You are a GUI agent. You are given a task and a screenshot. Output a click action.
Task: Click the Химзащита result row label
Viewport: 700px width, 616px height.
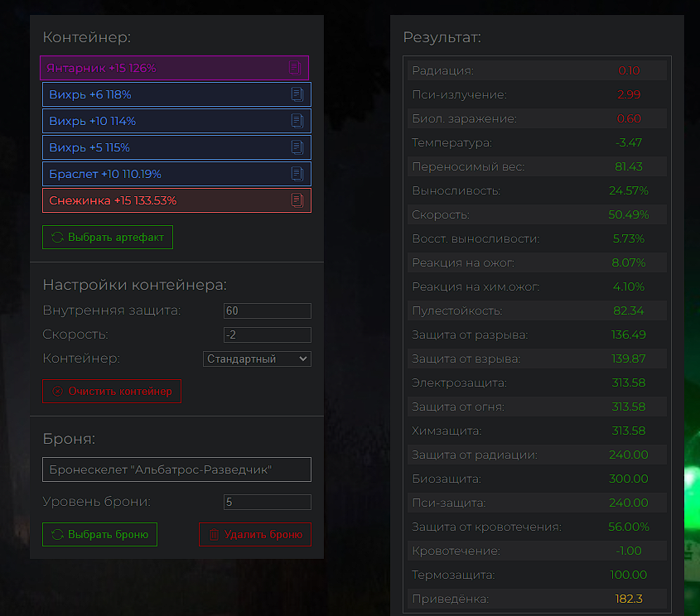pyautogui.click(x=447, y=431)
